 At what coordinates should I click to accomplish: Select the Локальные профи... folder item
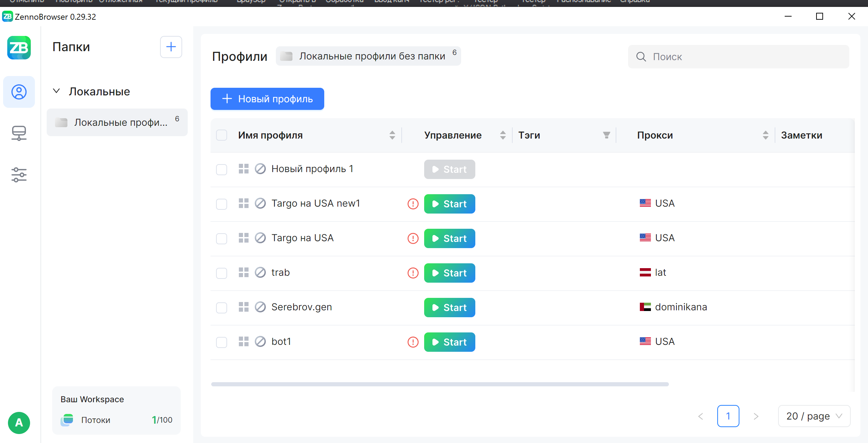pos(117,122)
